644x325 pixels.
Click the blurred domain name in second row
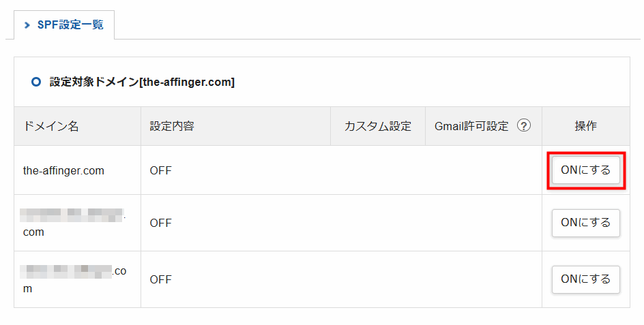(x=73, y=223)
